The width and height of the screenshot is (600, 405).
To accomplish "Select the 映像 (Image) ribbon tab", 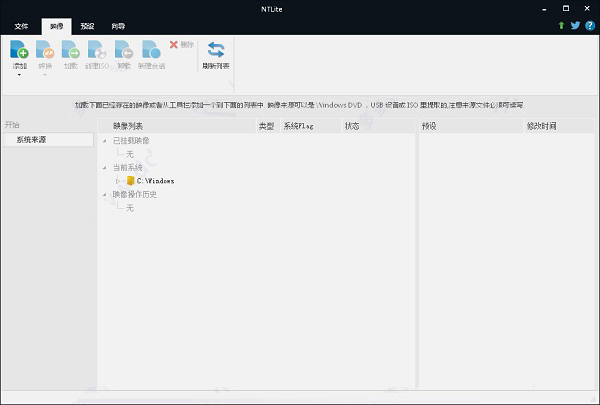I will coord(57,26).
